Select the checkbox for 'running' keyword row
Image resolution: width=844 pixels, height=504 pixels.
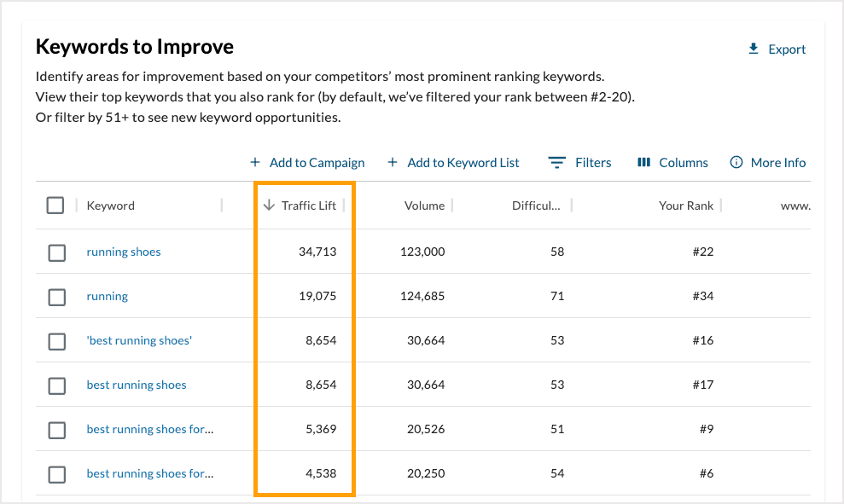pos(57,297)
